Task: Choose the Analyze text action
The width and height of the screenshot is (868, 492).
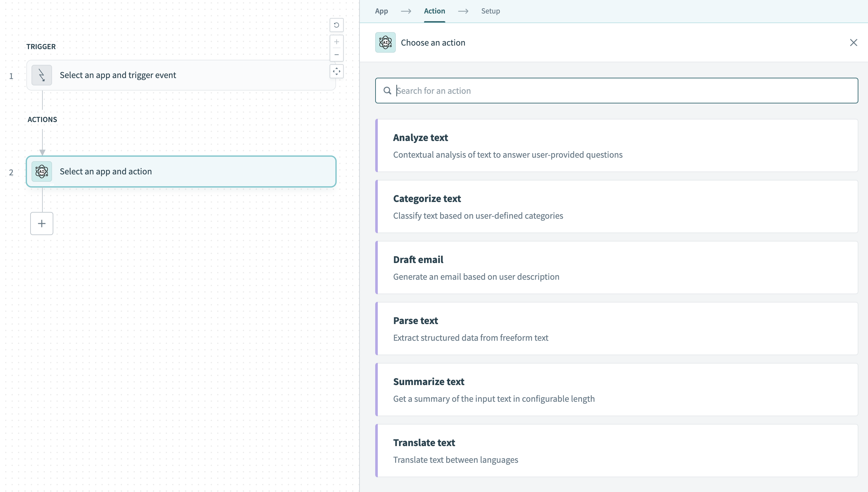Action: 616,145
